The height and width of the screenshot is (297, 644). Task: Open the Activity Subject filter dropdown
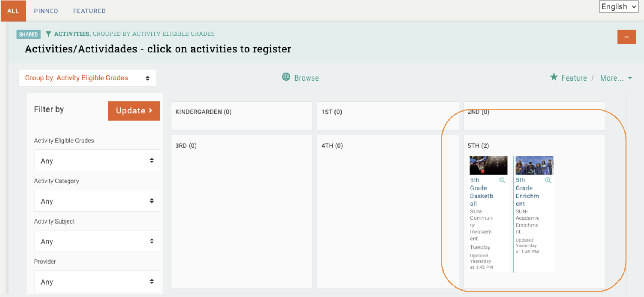97,241
